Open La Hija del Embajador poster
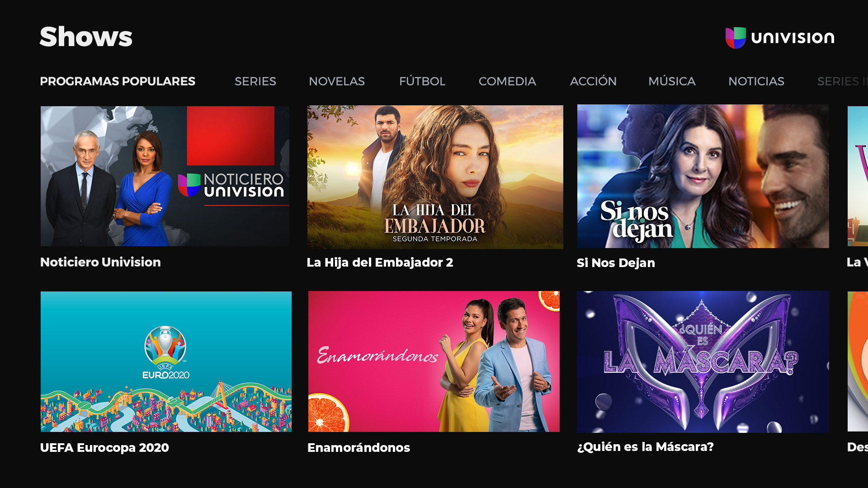 435,177
